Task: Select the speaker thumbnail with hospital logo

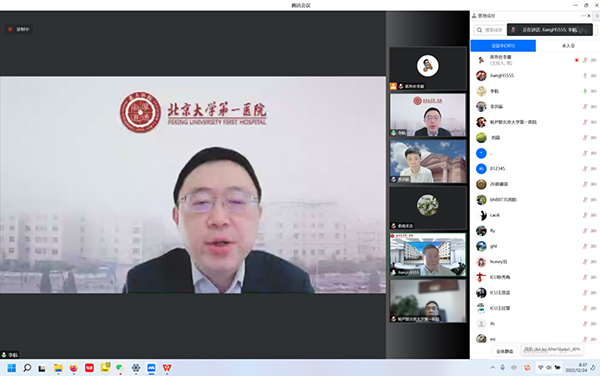Action: pyautogui.click(x=428, y=115)
